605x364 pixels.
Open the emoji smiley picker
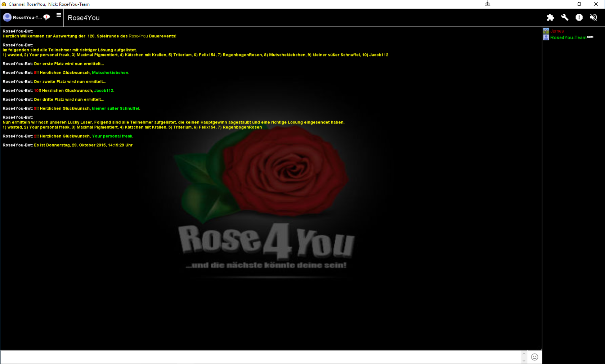point(535,357)
